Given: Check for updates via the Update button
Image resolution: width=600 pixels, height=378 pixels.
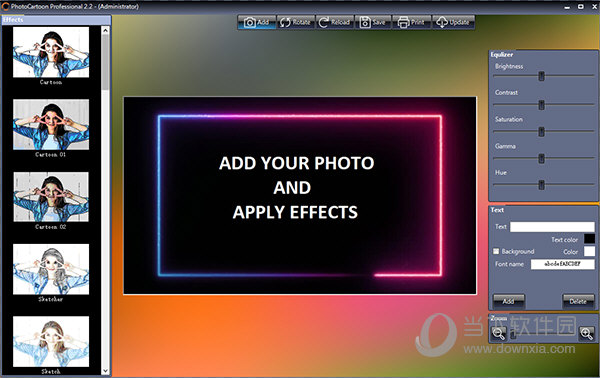Looking at the screenshot, I should pos(453,22).
